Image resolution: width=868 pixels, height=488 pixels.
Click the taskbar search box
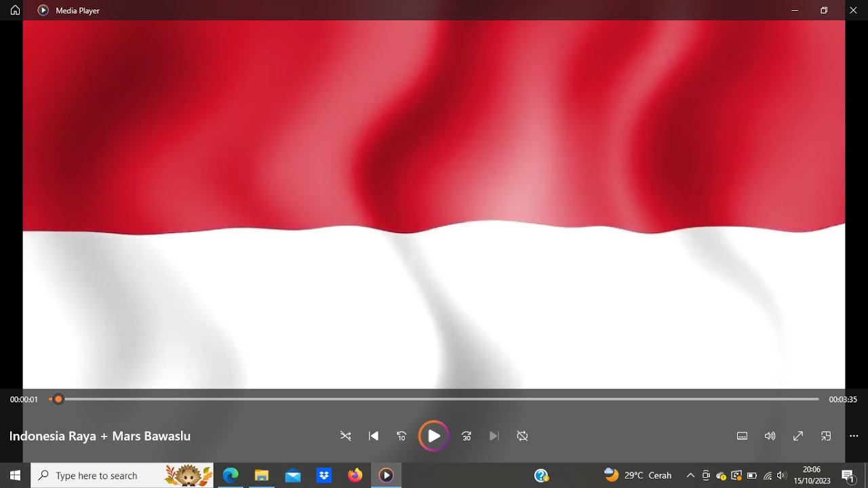[122, 475]
